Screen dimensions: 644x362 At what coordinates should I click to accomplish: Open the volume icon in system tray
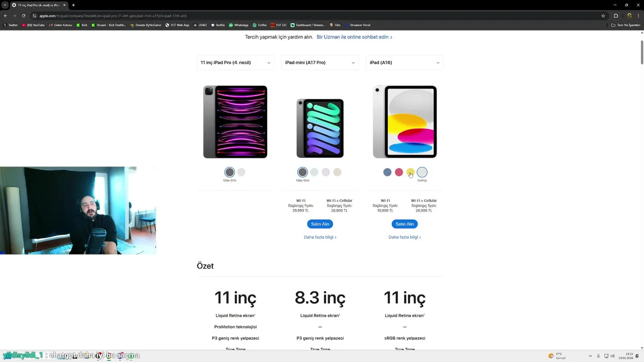(x=612, y=356)
